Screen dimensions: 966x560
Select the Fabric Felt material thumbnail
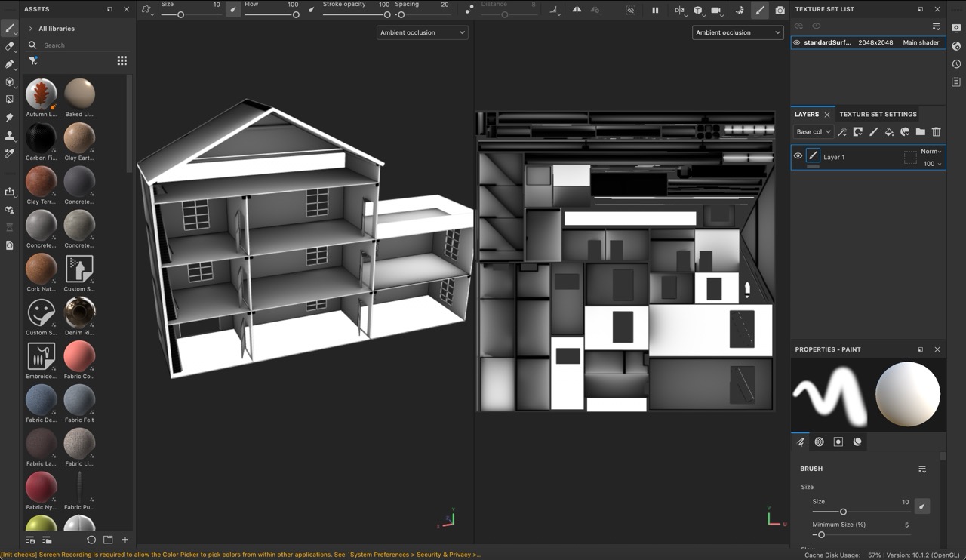[x=79, y=399]
